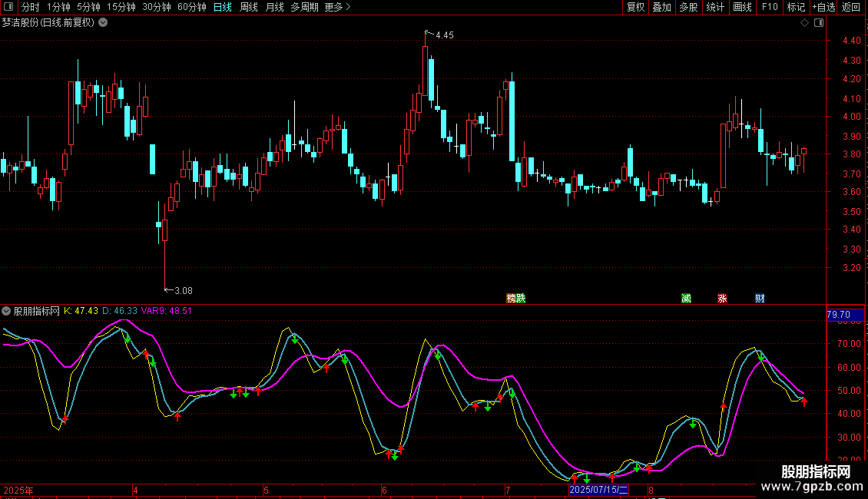Click the 4.45 high price flag marker
Screen dimensions: 868x499
tap(439, 35)
